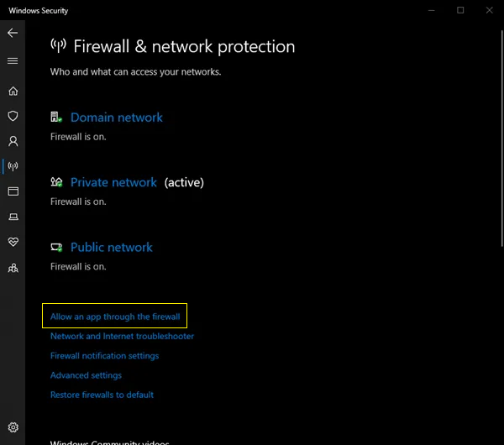Open App & browser control sidebar icon
This screenshot has height=445, width=504.
coord(13,191)
